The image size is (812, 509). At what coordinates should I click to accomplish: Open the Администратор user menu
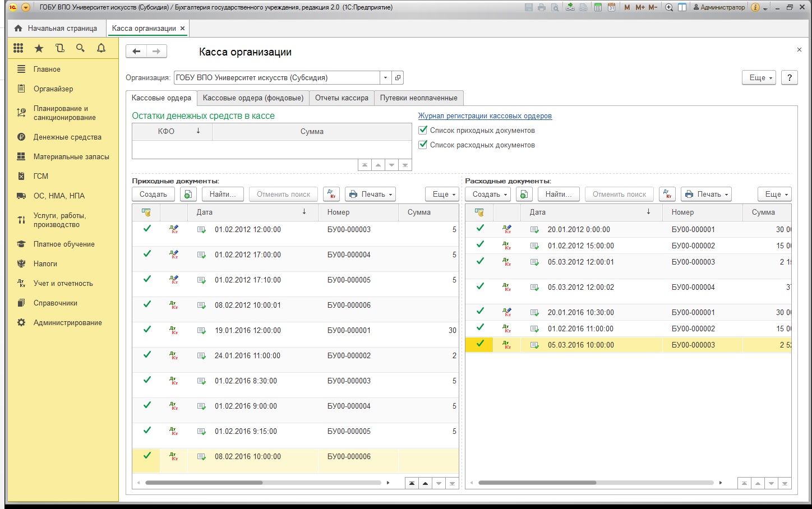[x=719, y=7]
